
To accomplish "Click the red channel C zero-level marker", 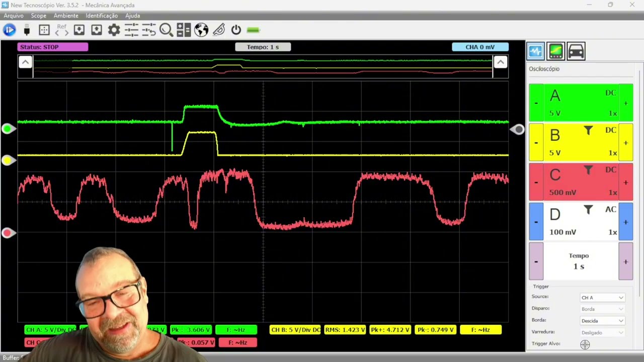I will tap(8, 233).
